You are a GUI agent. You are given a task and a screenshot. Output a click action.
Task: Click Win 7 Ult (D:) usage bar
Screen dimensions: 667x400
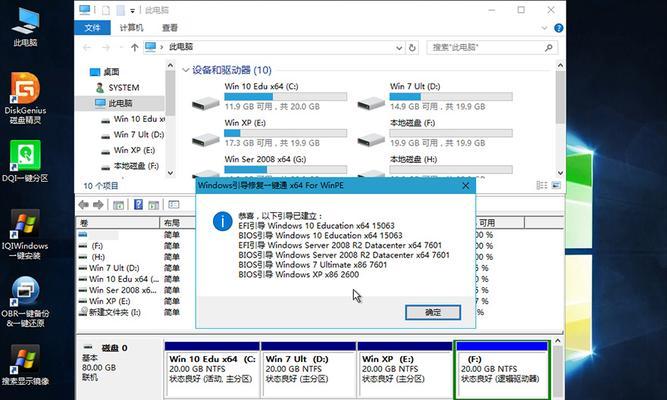451,97
